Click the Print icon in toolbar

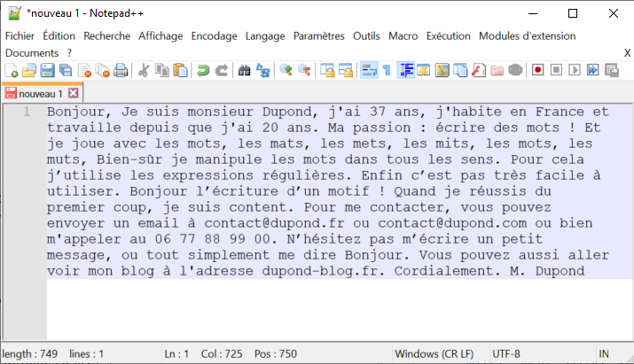pos(121,70)
